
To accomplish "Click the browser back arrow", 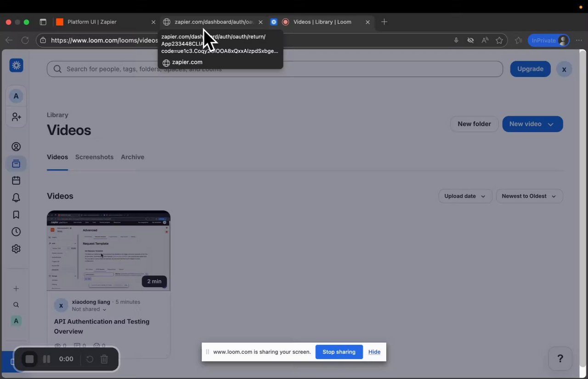I will point(9,40).
